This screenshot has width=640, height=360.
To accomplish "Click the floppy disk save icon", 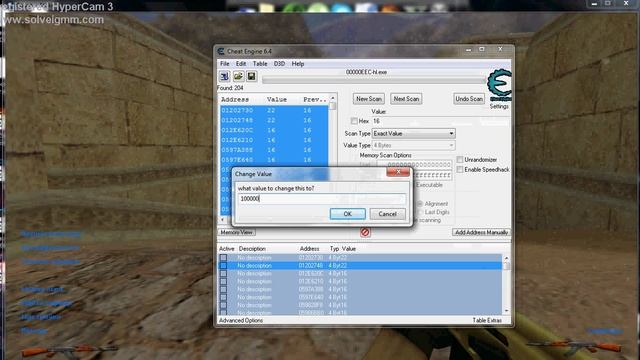I will click(251, 76).
